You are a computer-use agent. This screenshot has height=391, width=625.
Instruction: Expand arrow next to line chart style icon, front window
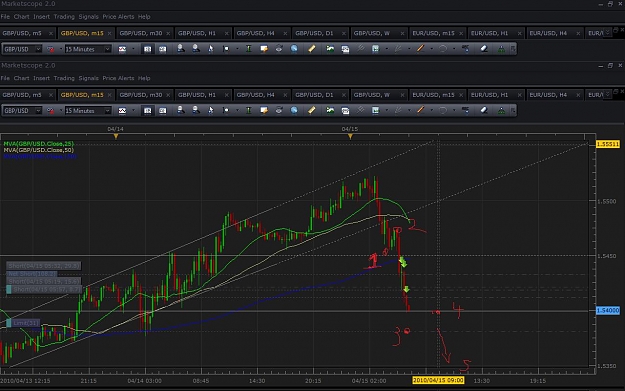pyautogui.click(x=133, y=111)
